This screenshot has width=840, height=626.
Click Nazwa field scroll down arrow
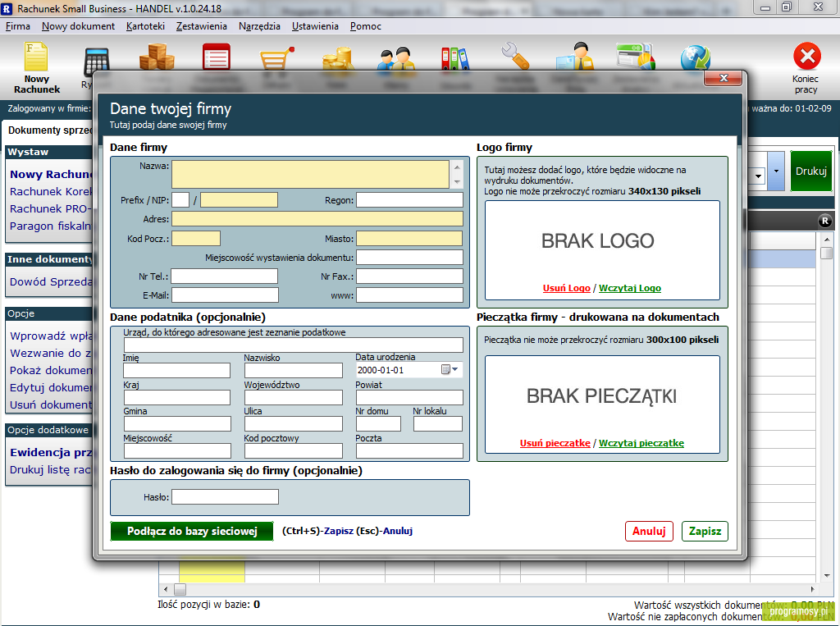click(x=457, y=181)
